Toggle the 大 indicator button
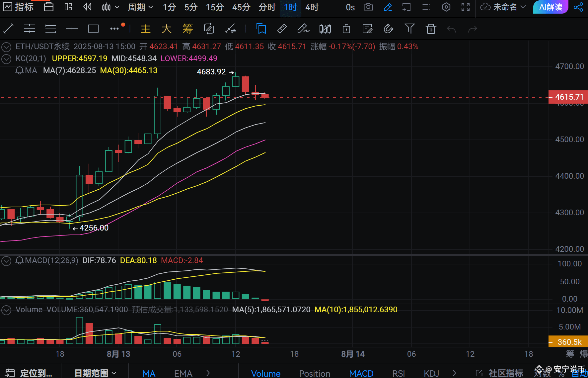The width and height of the screenshot is (588, 378). pyautogui.click(x=167, y=29)
